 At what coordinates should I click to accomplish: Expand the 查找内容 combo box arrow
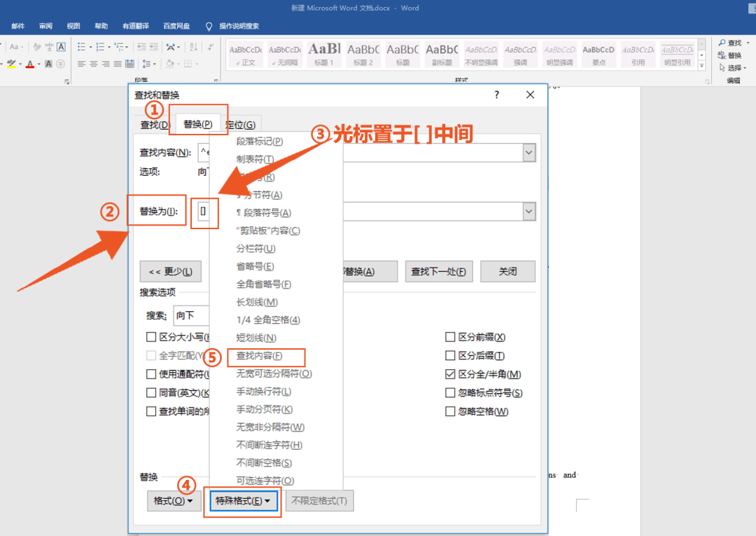(529, 153)
